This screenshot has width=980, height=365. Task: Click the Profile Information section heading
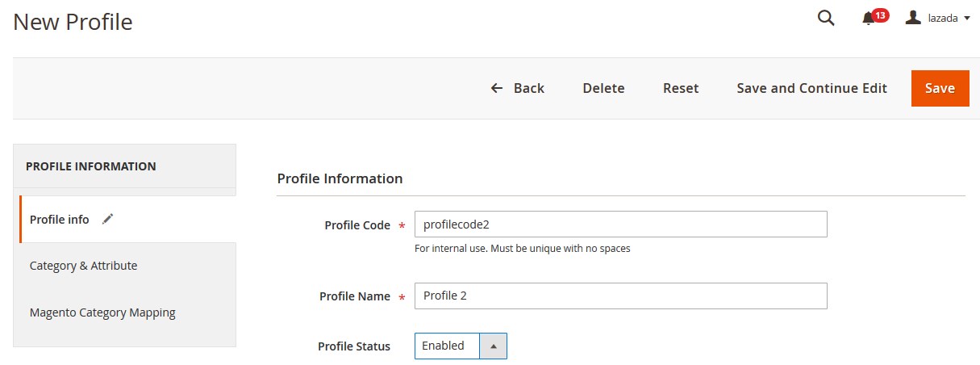340,178
